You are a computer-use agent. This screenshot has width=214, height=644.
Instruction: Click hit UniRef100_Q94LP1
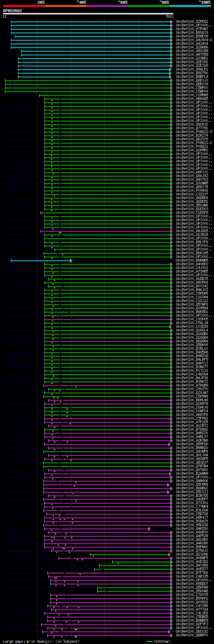tap(193, 69)
